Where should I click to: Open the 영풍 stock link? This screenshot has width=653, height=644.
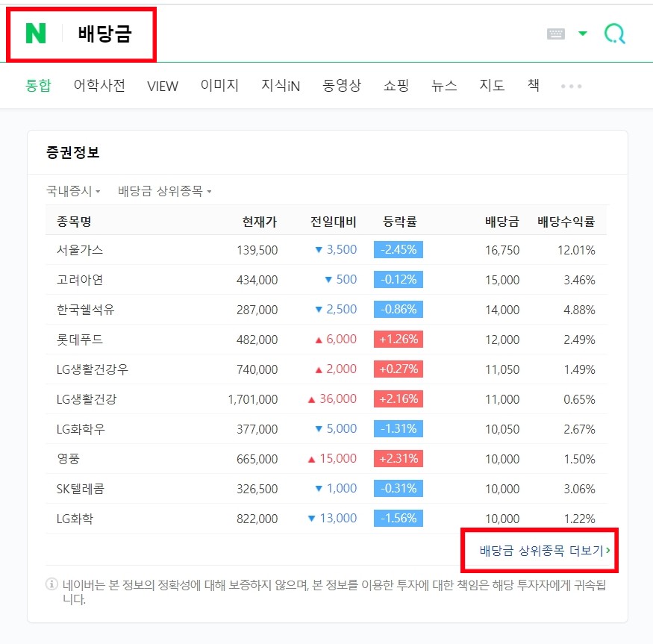coord(69,459)
